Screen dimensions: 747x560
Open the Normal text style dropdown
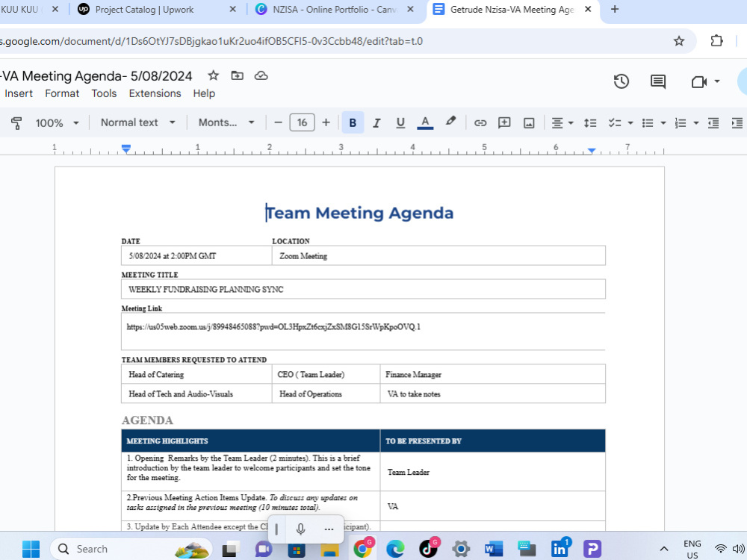pyautogui.click(x=137, y=122)
